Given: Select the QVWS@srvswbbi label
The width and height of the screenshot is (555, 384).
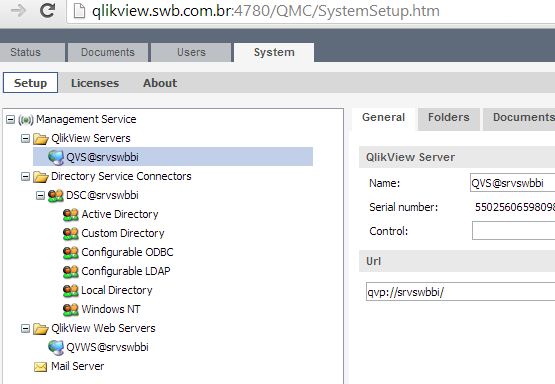Looking at the screenshot, I should (107, 347).
